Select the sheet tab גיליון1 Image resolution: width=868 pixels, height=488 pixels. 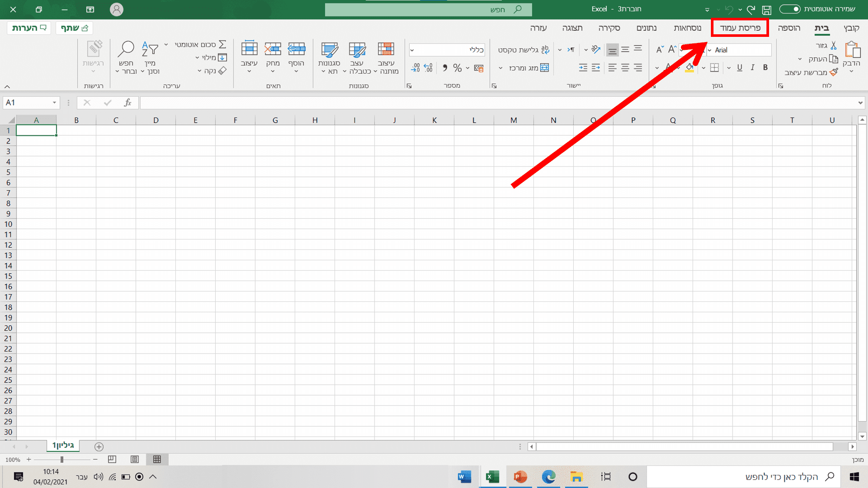[x=63, y=445]
